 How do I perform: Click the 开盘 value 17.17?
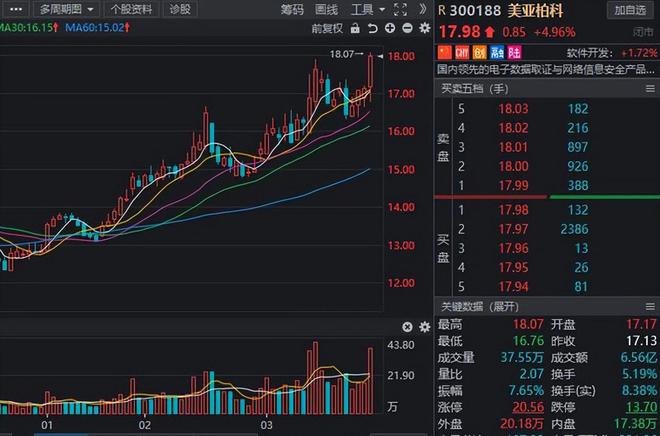pyautogui.click(x=641, y=324)
